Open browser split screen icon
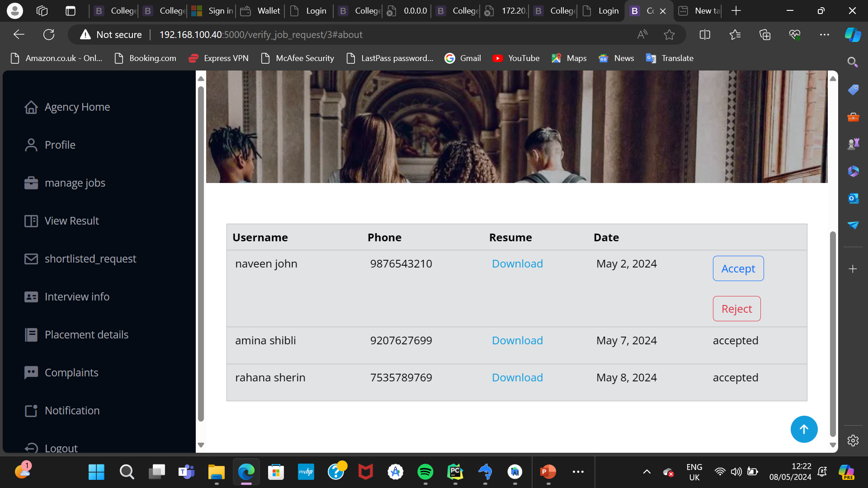The image size is (868, 488). tap(705, 35)
